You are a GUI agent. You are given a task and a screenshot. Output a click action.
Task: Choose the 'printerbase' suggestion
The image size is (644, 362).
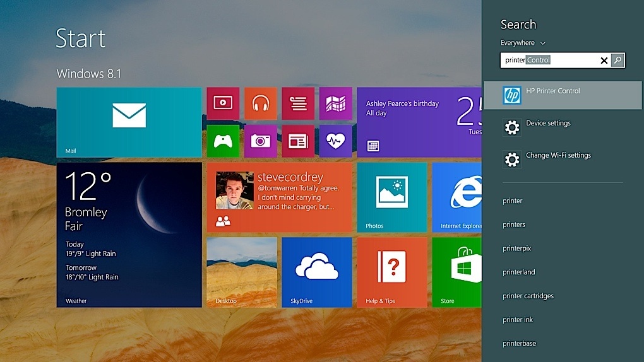(x=519, y=344)
